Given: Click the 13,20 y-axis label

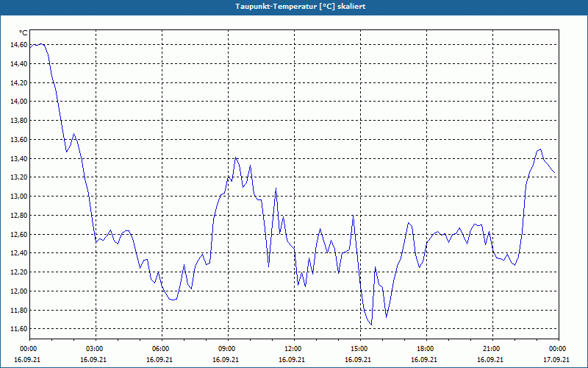Looking at the screenshot, I should pyautogui.click(x=19, y=177).
